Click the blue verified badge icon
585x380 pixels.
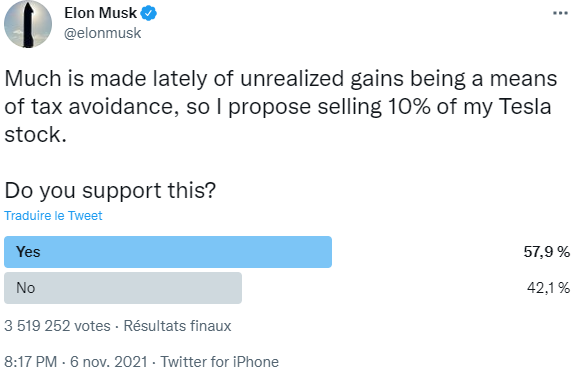(x=148, y=13)
